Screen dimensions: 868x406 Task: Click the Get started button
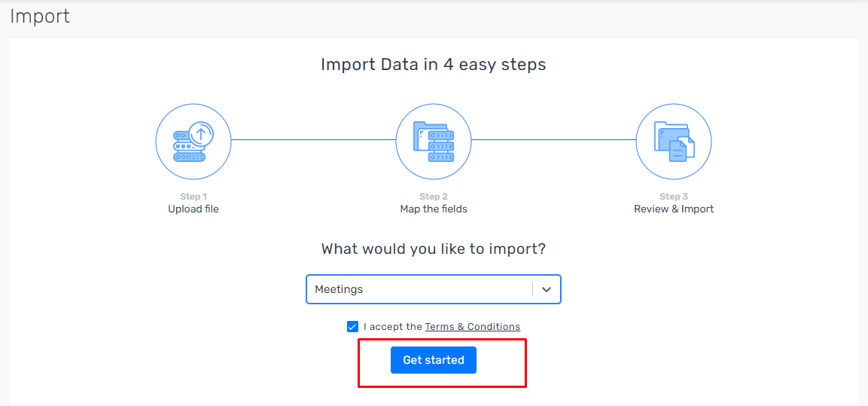click(434, 360)
